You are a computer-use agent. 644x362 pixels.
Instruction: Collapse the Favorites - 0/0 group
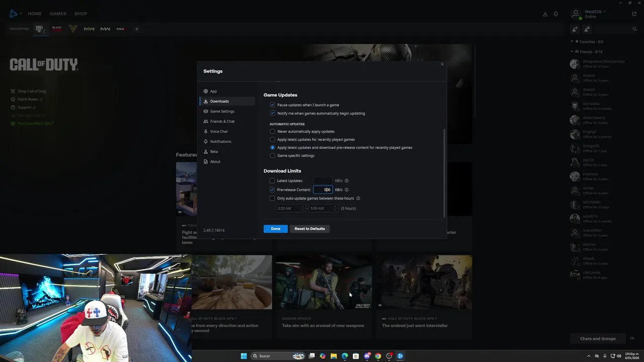coord(572,42)
